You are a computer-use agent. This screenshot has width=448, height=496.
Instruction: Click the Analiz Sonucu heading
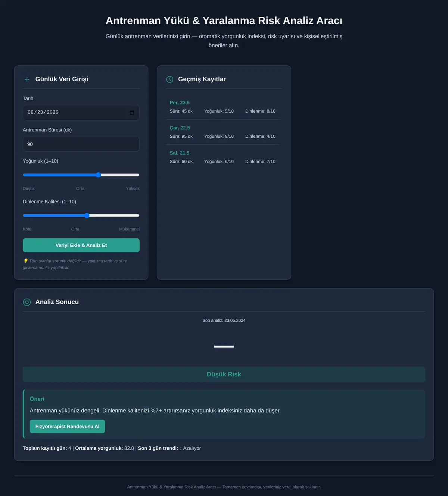(x=57, y=302)
